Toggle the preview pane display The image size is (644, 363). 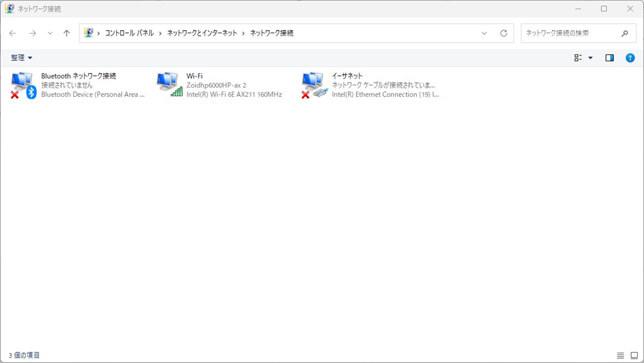point(610,58)
